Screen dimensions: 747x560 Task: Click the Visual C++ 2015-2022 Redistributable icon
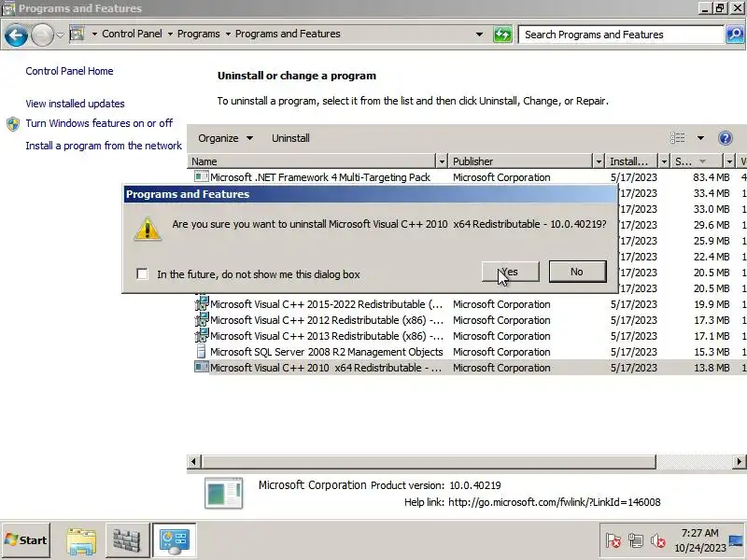pyautogui.click(x=202, y=303)
